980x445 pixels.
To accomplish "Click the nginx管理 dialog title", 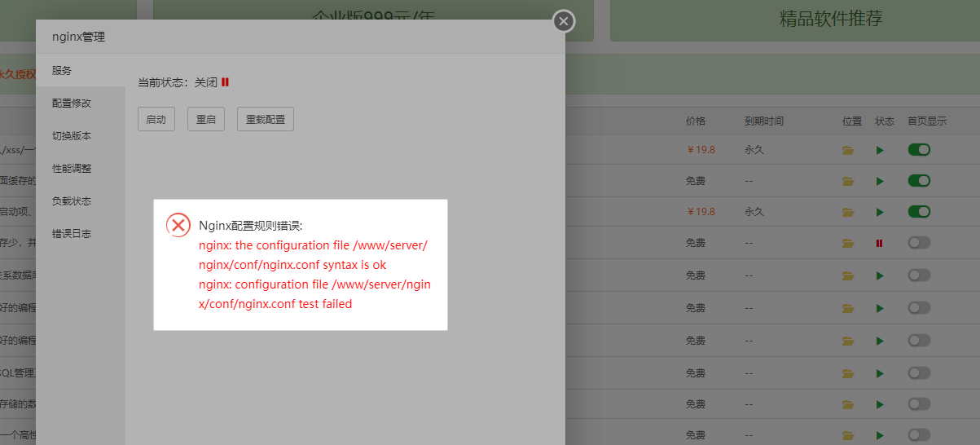I will (78, 37).
